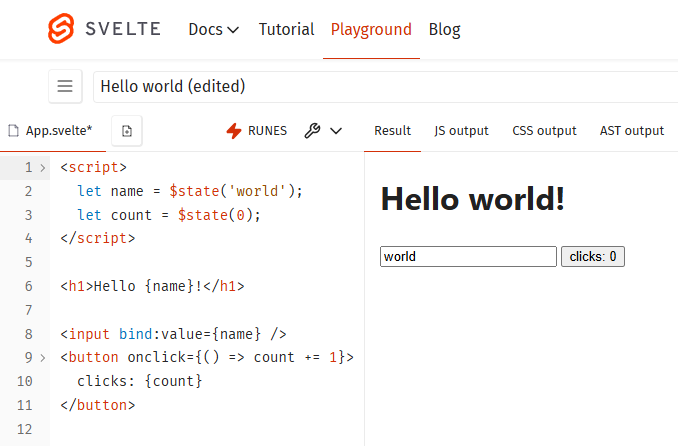This screenshot has width=678, height=446.
Task: Collapse the script block at line 1
Action: (43, 167)
